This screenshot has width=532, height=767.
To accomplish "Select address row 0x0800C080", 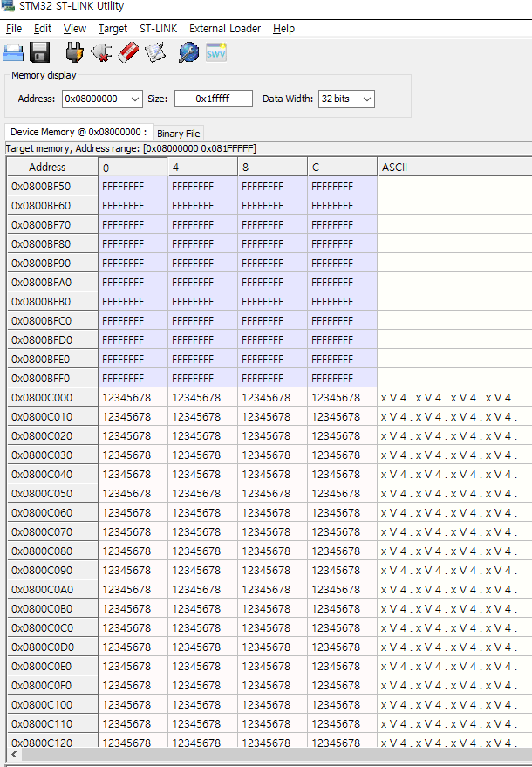I will point(52,551).
